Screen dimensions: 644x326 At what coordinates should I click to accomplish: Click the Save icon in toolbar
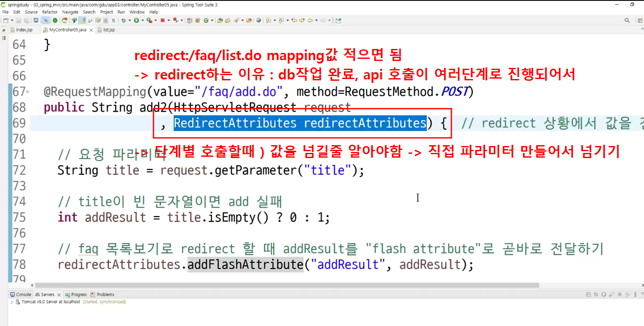18,20
